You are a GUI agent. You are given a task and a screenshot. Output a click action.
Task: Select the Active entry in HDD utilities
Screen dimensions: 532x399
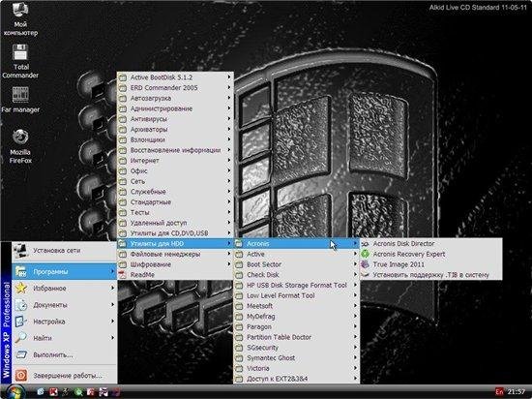pos(296,254)
